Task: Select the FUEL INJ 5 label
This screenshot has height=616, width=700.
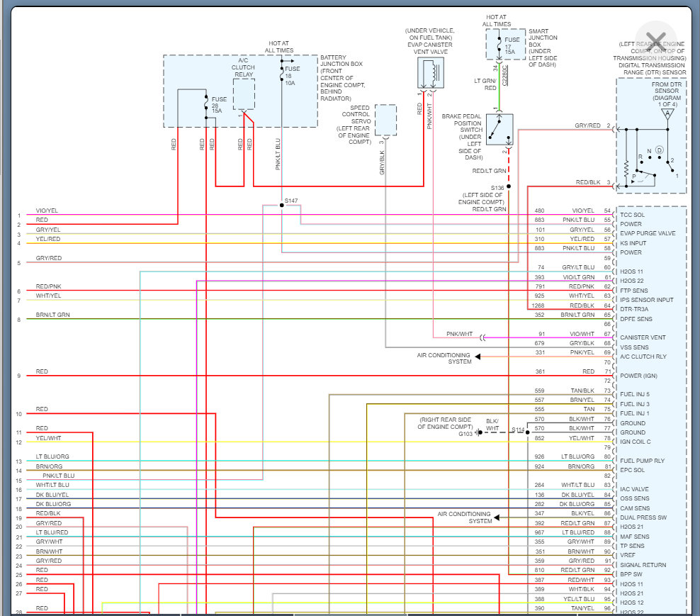Action: [x=635, y=394]
